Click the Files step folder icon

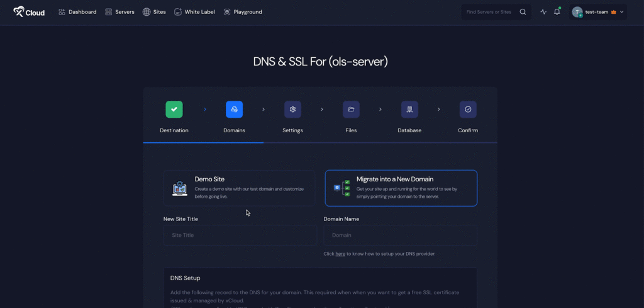pyautogui.click(x=351, y=109)
